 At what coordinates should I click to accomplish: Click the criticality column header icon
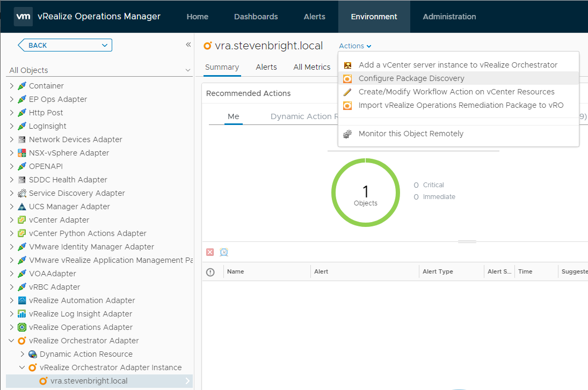(x=210, y=272)
